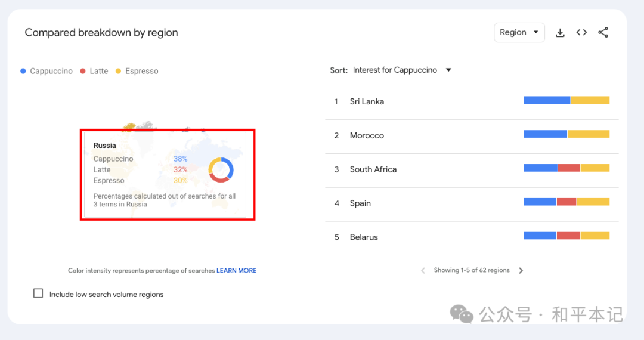Click the red Latte legend dot
The image size is (644, 340).
click(x=82, y=71)
